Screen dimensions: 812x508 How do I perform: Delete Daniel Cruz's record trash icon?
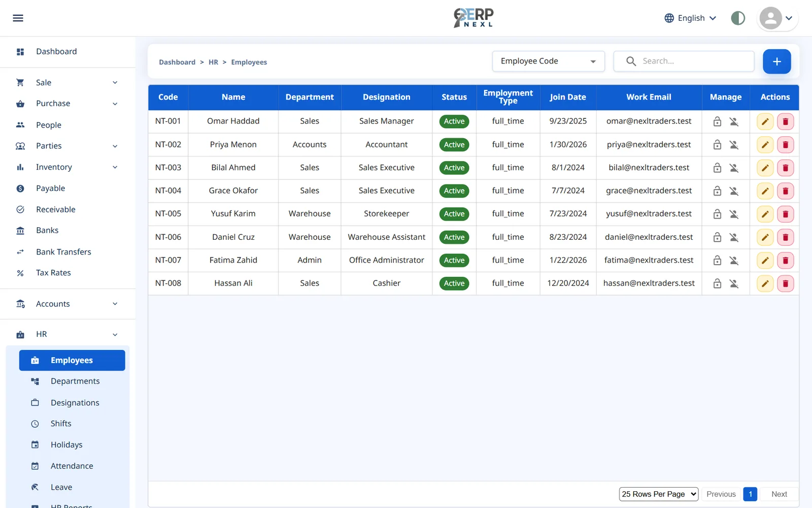(785, 237)
